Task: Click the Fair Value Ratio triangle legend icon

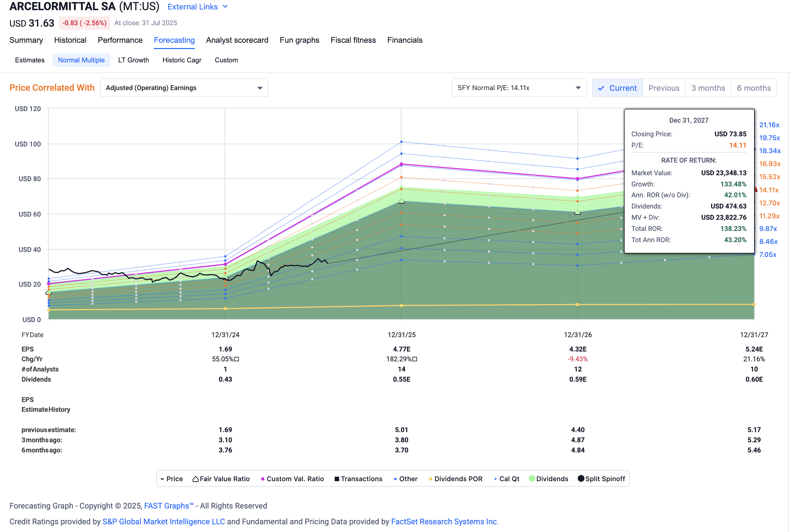Action: (x=196, y=479)
